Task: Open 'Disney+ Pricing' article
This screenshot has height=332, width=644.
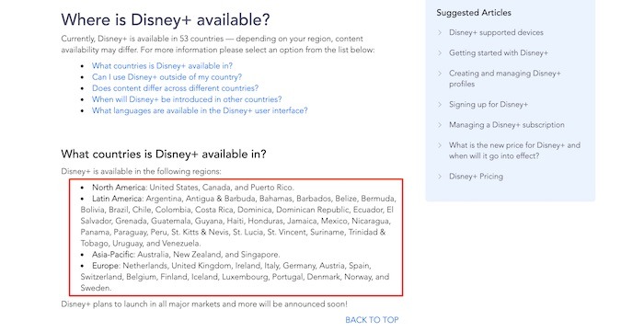Action: (x=476, y=177)
